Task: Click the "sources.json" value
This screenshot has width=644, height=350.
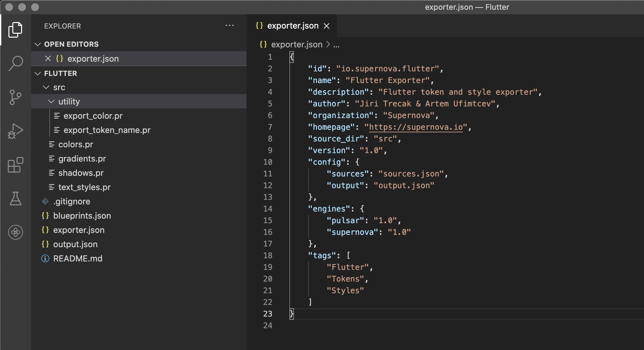Action: pos(411,174)
